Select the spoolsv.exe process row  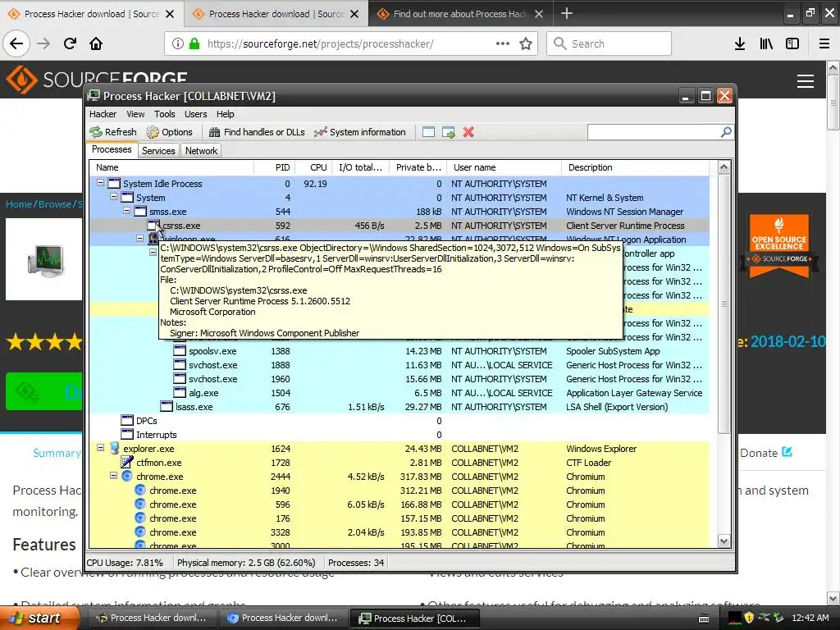click(x=399, y=351)
